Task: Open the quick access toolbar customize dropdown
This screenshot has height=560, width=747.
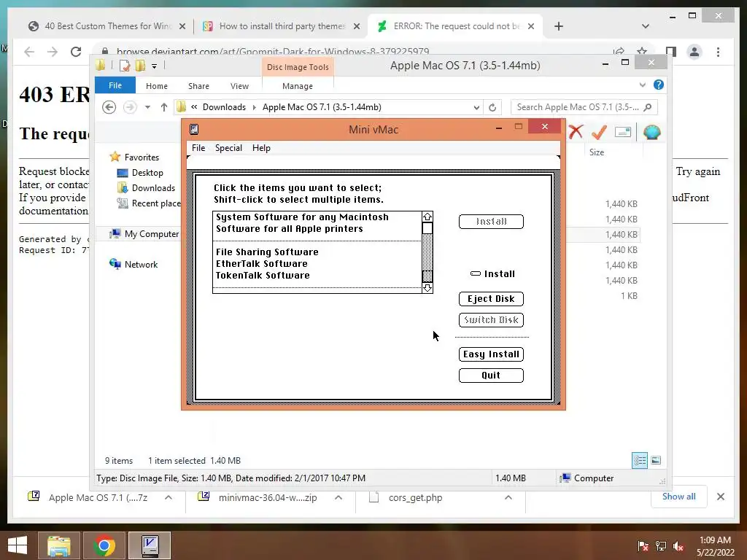Action: [155, 66]
